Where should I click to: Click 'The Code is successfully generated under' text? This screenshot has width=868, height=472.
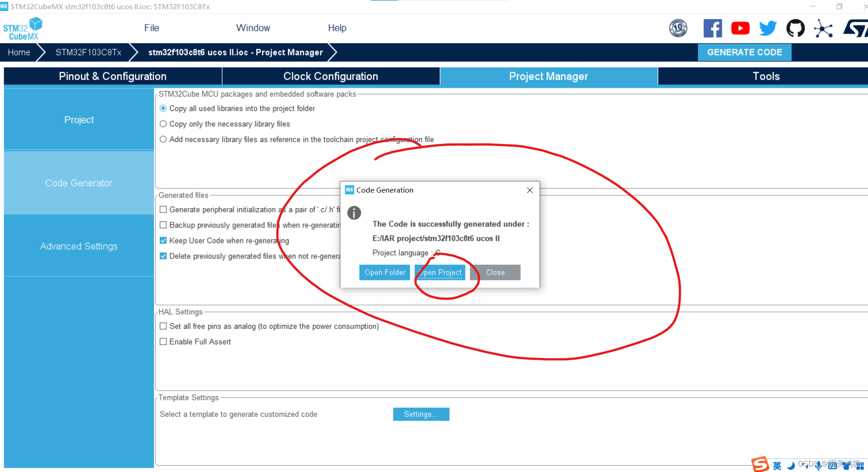(451, 224)
